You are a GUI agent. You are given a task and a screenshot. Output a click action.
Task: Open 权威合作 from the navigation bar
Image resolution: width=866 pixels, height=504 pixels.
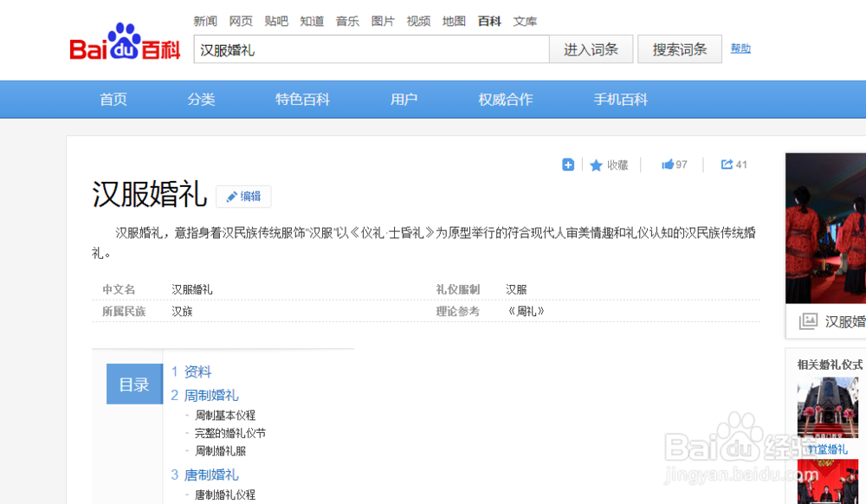coord(505,99)
